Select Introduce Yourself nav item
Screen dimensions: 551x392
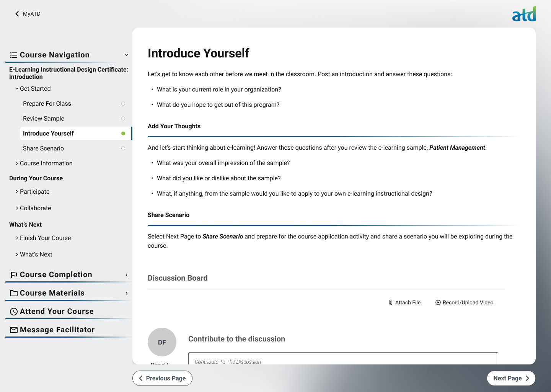(x=75, y=134)
